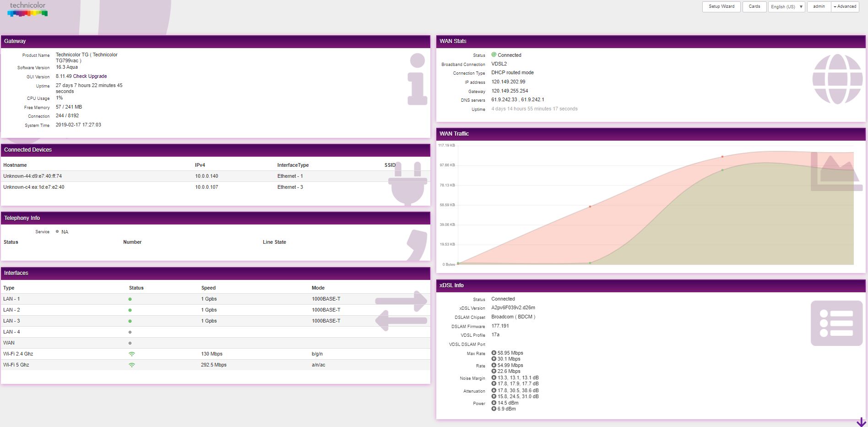Open the English (US) language dropdown
The image size is (868, 427).
coord(786,7)
